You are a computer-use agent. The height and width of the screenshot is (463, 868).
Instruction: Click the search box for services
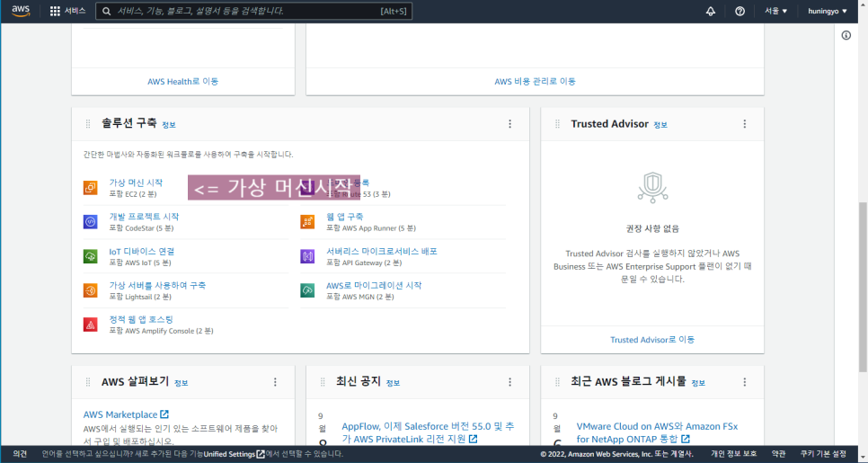point(253,11)
